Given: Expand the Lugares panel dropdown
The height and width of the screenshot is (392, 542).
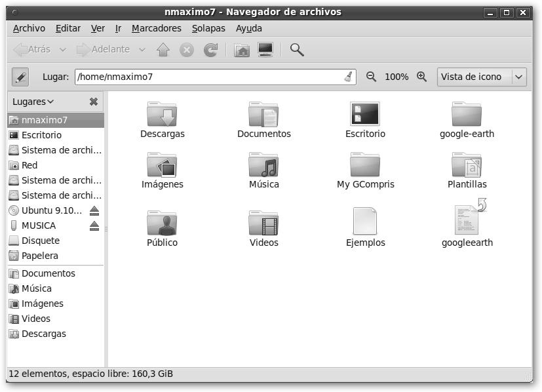Looking at the screenshot, I should (x=33, y=102).
